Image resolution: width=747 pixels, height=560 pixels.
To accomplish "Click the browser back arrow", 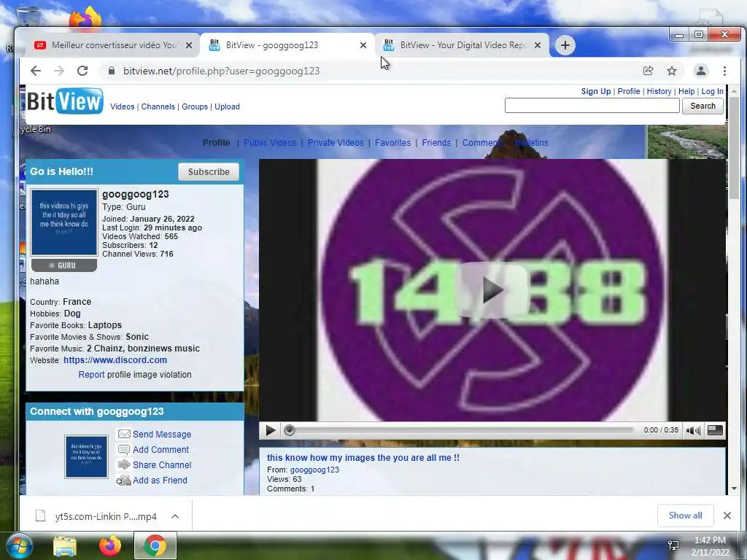I will point(36,71).
